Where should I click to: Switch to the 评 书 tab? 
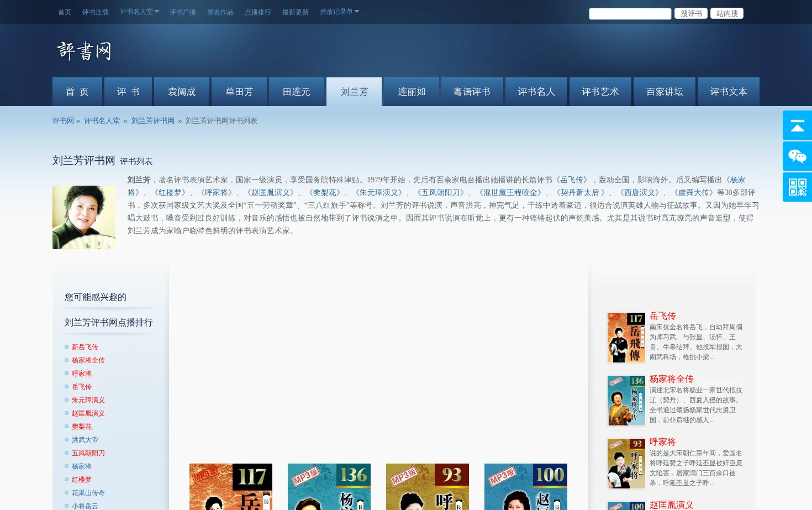(128, 92)
